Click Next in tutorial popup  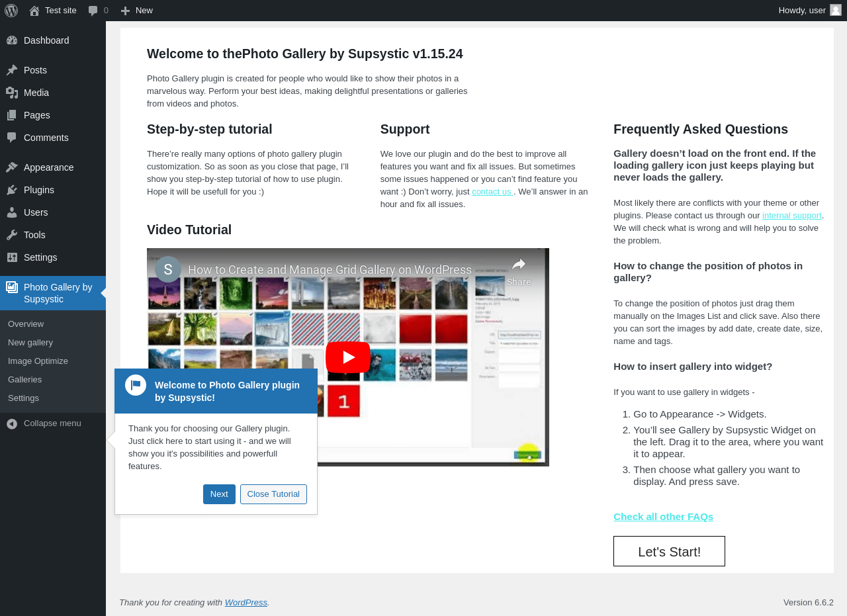[219, 494]
